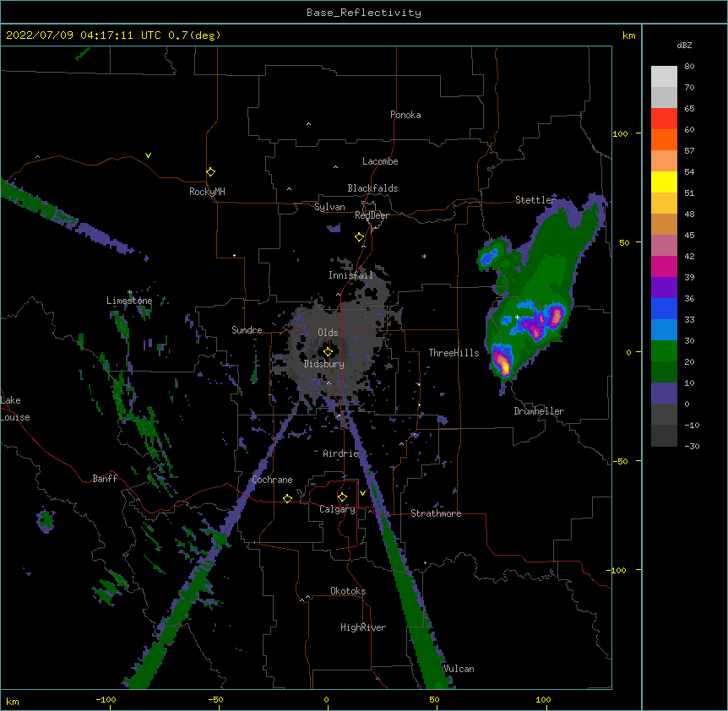Screen dimensions: 728x711
Task: Select the radar site diamond between Olds and Didsbury
Action: click(x=328, y=352)
